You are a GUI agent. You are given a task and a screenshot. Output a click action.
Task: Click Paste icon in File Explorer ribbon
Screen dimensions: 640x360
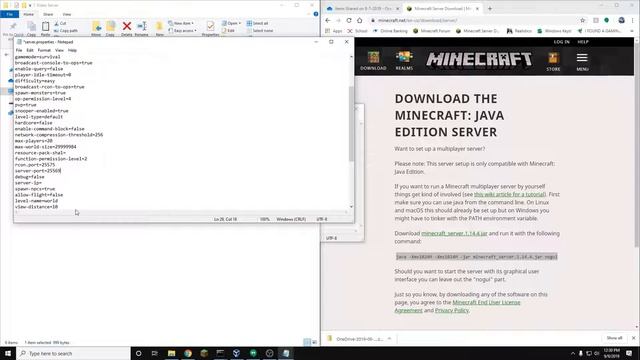[x=45, y=27]
